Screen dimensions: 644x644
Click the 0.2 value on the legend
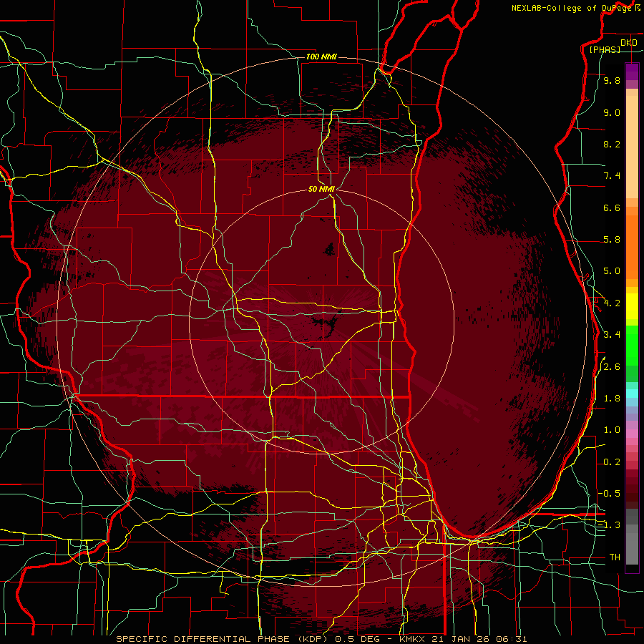(x=612, y=462)
